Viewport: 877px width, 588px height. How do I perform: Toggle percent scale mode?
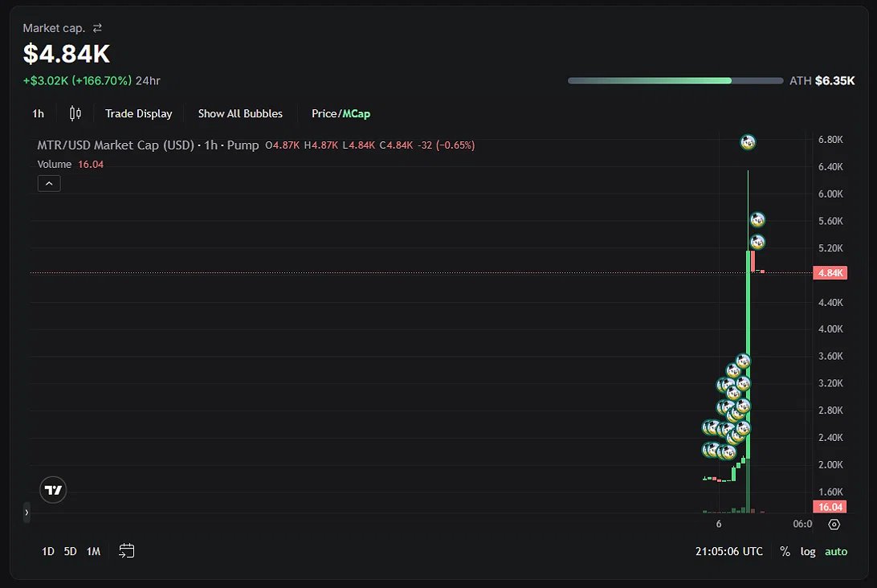pyautogui.click(x=785, y=552)
